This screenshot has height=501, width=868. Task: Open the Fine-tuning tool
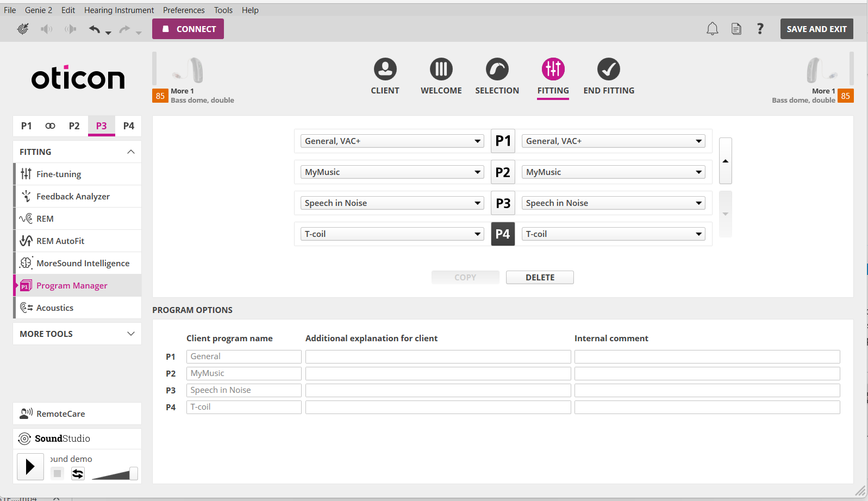pos(77,174)
